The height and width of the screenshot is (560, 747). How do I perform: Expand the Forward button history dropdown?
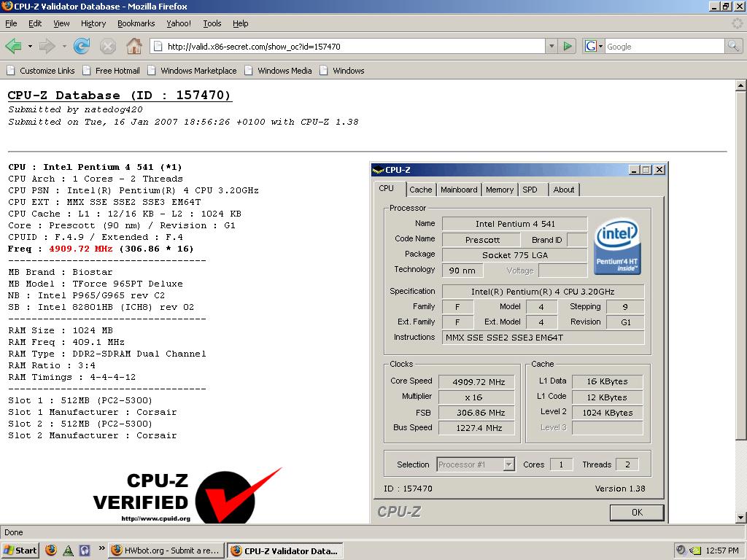[x=64, y=46]
